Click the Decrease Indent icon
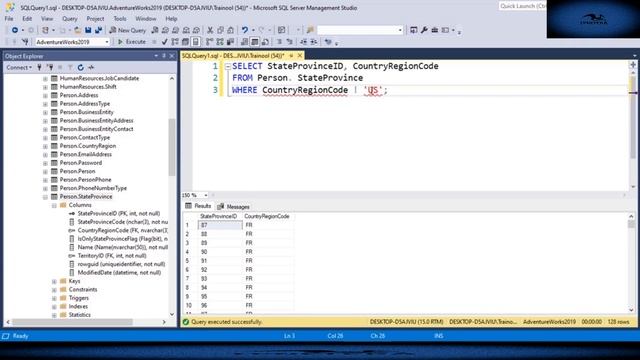This screenshot has height=360, width=640. [303, 42]
